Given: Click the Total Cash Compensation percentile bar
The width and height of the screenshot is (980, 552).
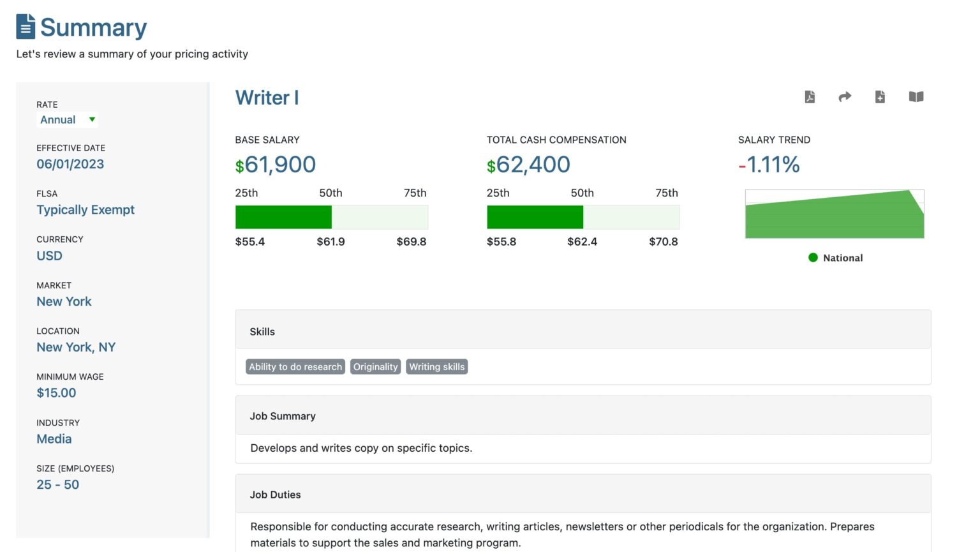Looking at the screenshot, I should point(583,217).
